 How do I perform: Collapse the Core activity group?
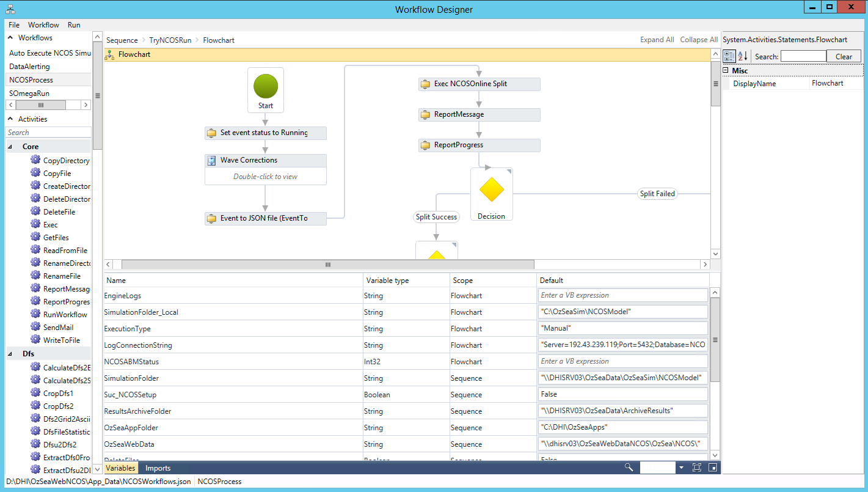pyautogui.click(x=11, y=147)
